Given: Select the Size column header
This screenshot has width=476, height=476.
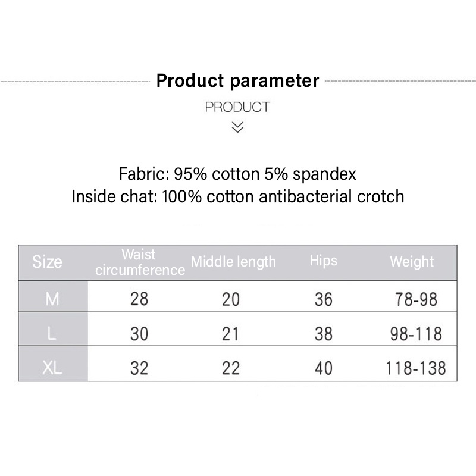Looking at the screenshot, I should coord(47,262).
